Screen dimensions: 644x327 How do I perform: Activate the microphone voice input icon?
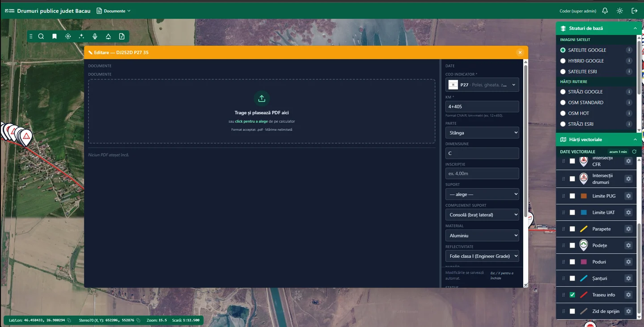(x=95, y=37)
